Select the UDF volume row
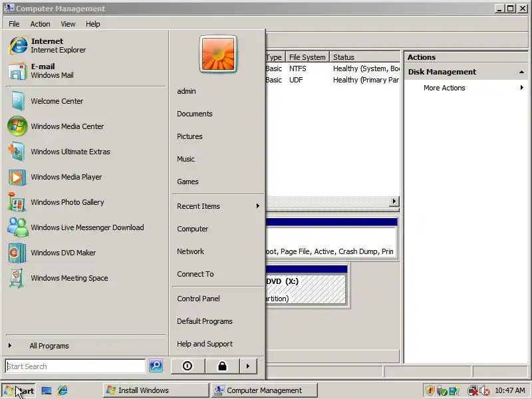Viewport: 532px width, 399px height. 332,80
